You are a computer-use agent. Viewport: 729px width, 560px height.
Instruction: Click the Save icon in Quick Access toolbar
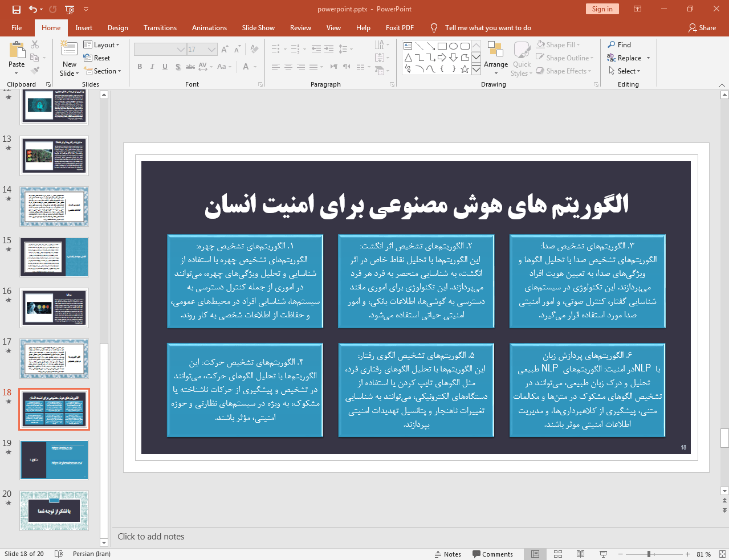[x=16, y=9]
